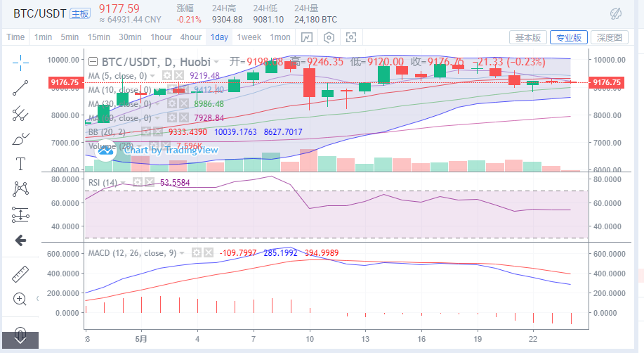Screen dimensions: 644x353
Task: Select the text annotation tool
Action: coord(20,164)
